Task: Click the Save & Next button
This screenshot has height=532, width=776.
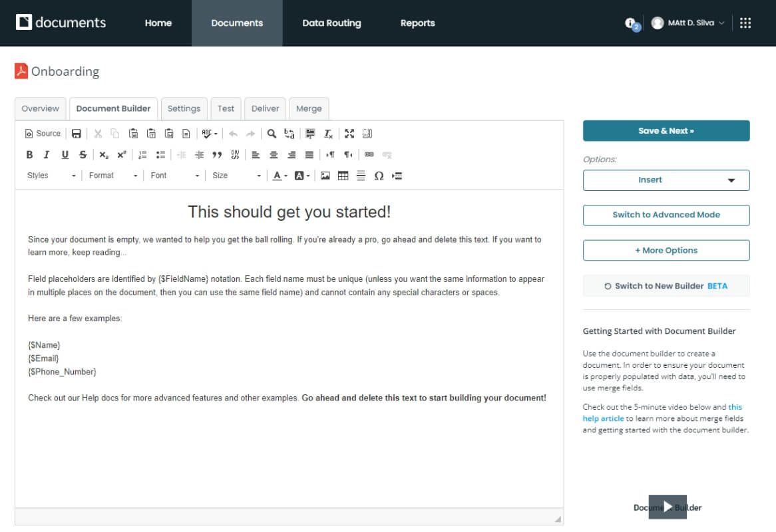Action: click(x=666, y=131)
